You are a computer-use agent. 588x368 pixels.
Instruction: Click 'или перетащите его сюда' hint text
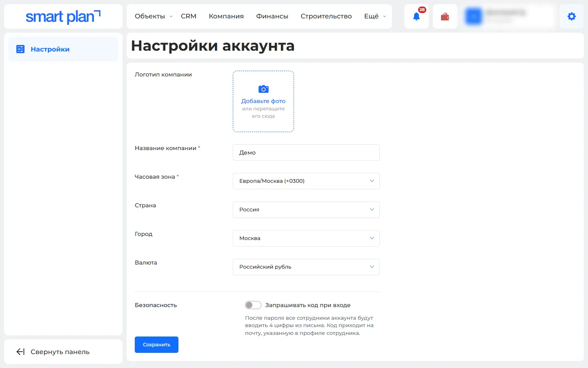pos(263,112)
